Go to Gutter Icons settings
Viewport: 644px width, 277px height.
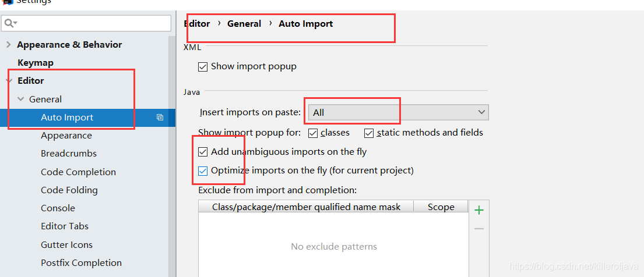[x=66, y=245]
